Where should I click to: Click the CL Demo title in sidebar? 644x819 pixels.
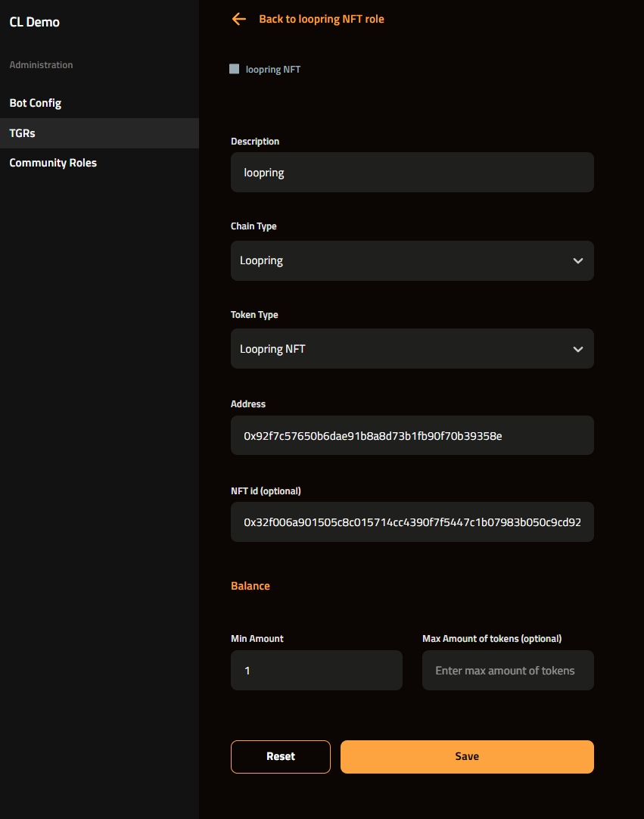click(35, 22)
